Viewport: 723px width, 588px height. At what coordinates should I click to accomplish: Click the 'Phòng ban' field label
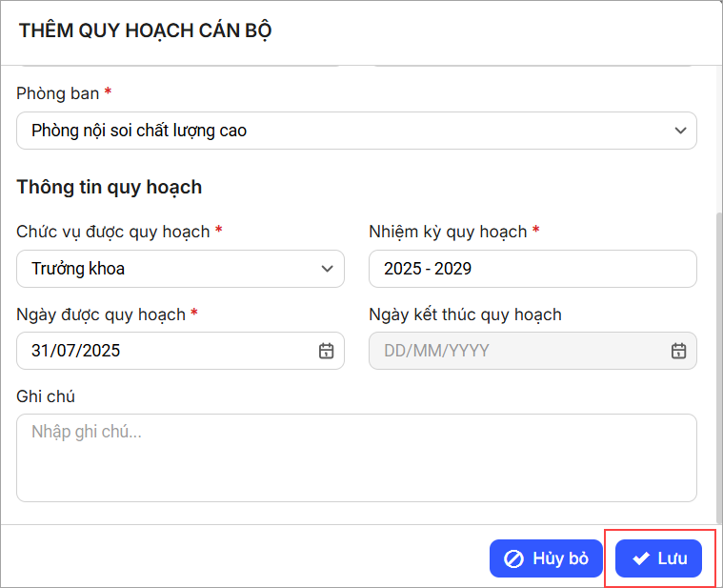click(x=59, y=93)
